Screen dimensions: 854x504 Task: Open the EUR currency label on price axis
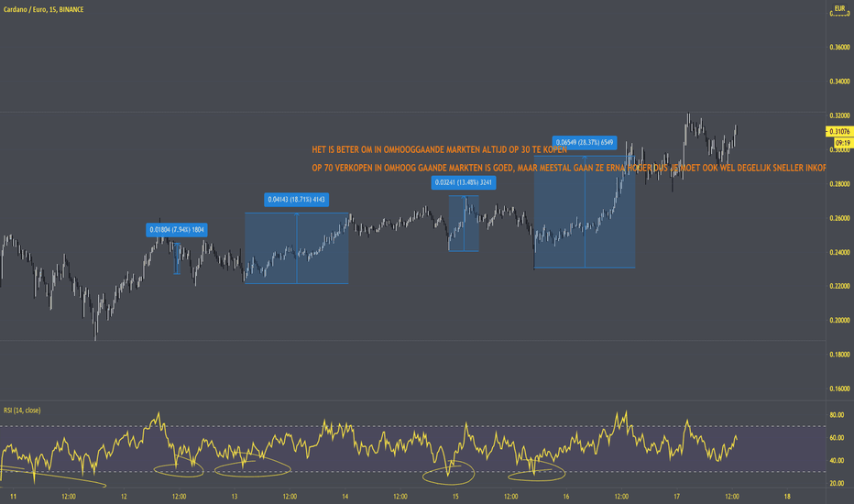[839, 8]
